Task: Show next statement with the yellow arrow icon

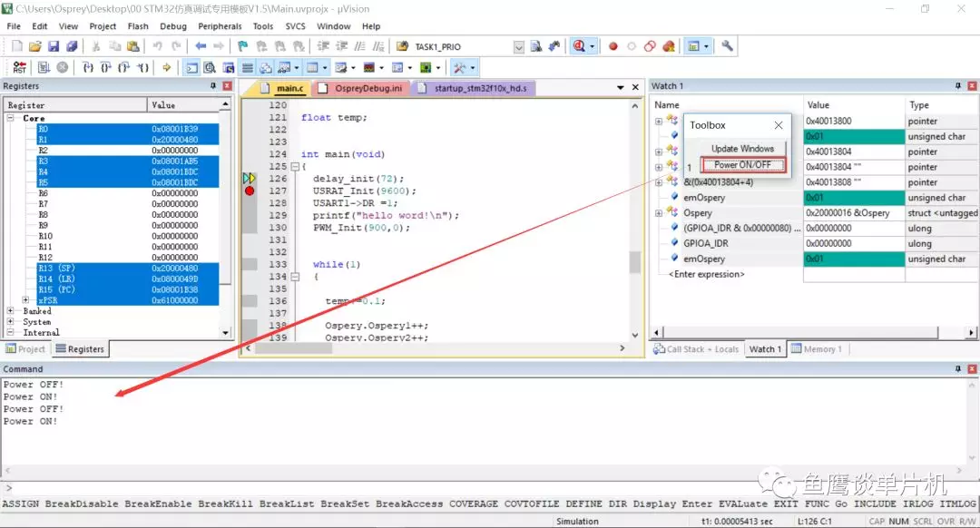Action: (166, 67)
